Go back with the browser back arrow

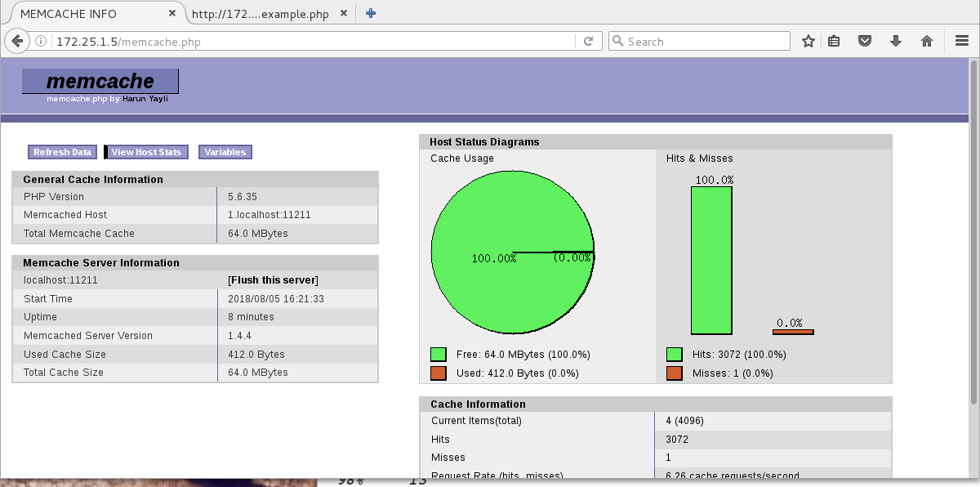click(18, 41)
